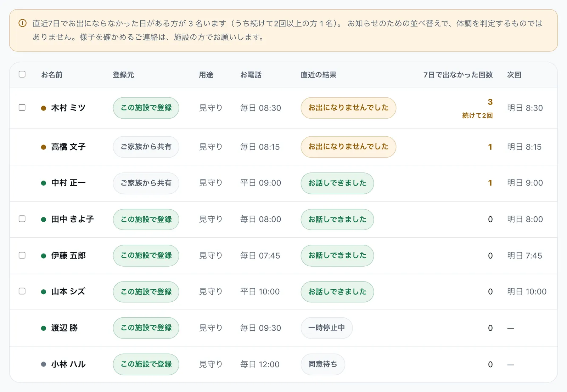The image size is (567, 392).
Task: Click next call time 明日 7:45
Action: coord(524,256)
